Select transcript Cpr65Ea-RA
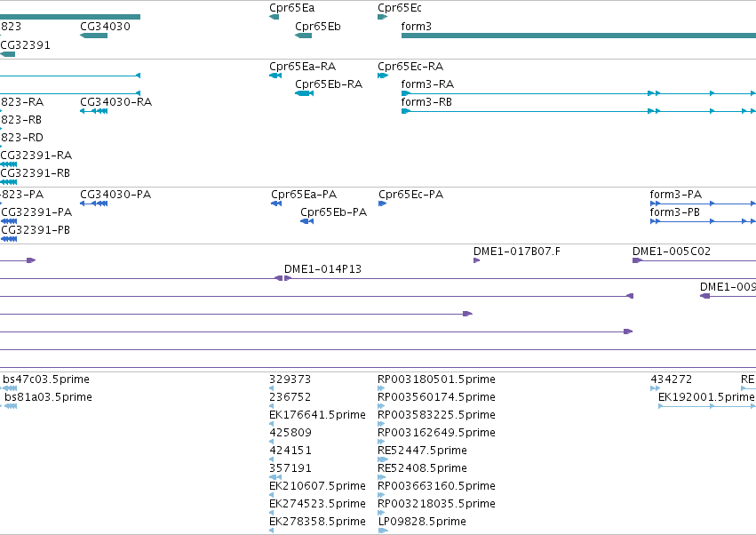 click(302, 66)
